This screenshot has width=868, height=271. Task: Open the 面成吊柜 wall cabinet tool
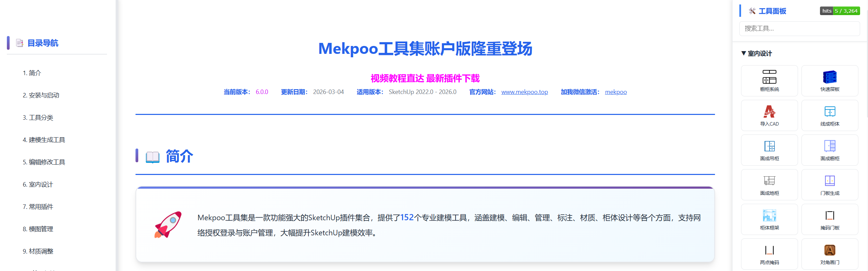pyautogui.click(x=769, y=150)
